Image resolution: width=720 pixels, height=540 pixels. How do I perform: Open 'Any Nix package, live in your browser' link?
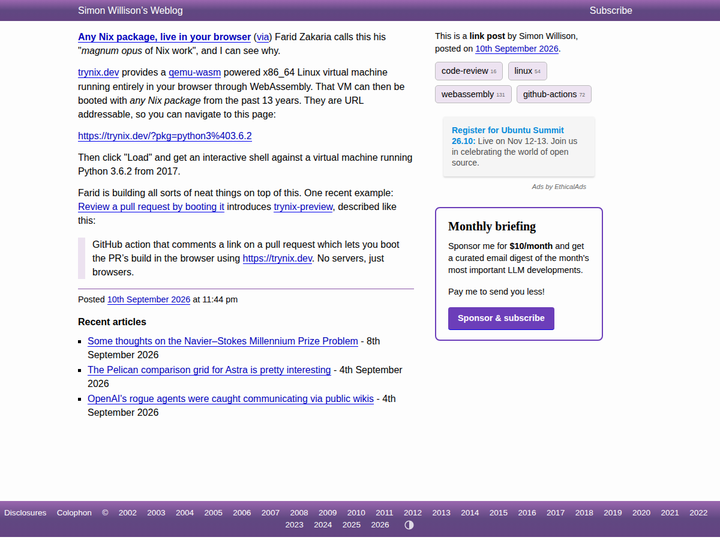tap(164, 37)
